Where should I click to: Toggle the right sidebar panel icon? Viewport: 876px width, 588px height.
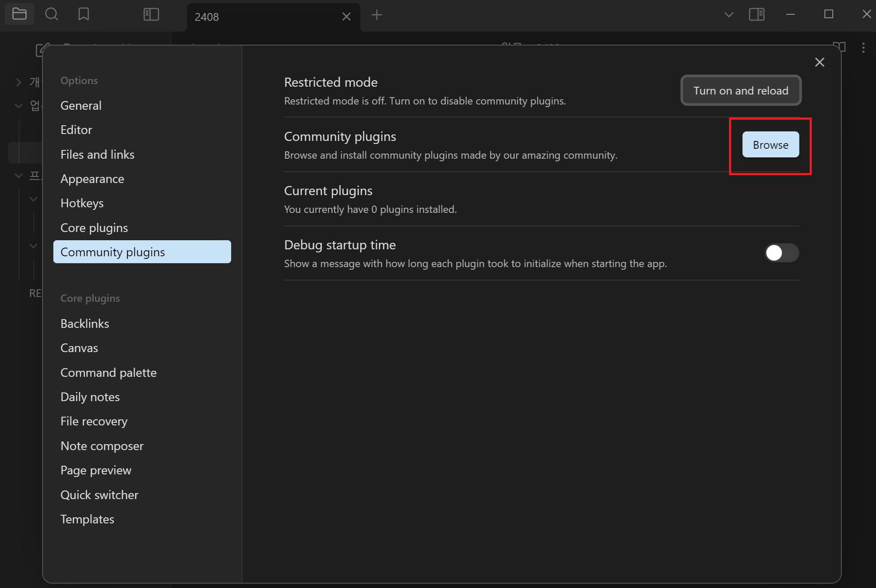point(756,14)
